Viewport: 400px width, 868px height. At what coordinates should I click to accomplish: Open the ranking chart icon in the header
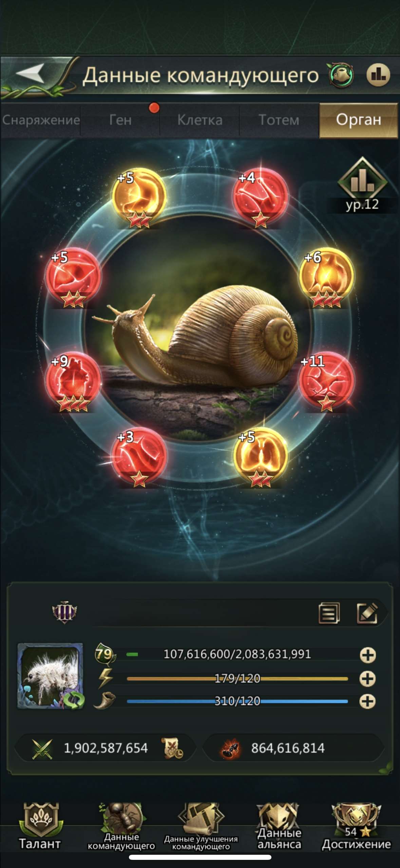tap(378, 74)
